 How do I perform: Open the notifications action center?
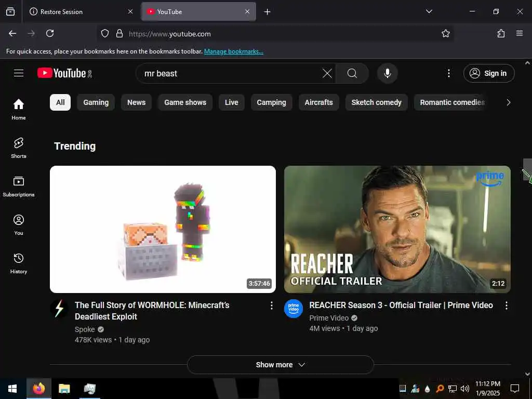click(515, 389)
